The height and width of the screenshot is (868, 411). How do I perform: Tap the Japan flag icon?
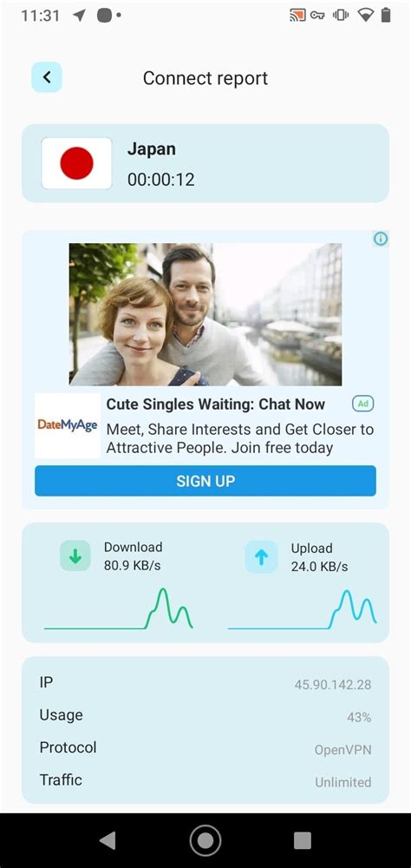pyautogui.click(x=76, y=163)
